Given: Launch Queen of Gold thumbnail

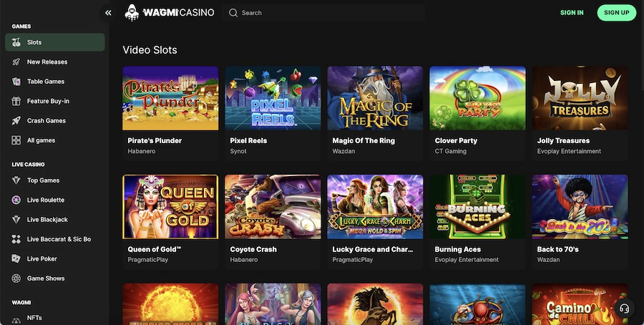Looking at the screenshot, I should (170, 207).
